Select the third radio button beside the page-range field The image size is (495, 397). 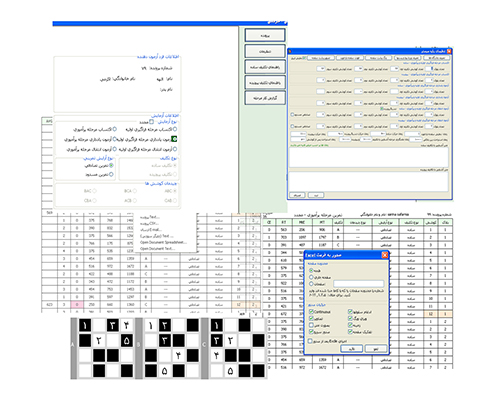point(311,284)
